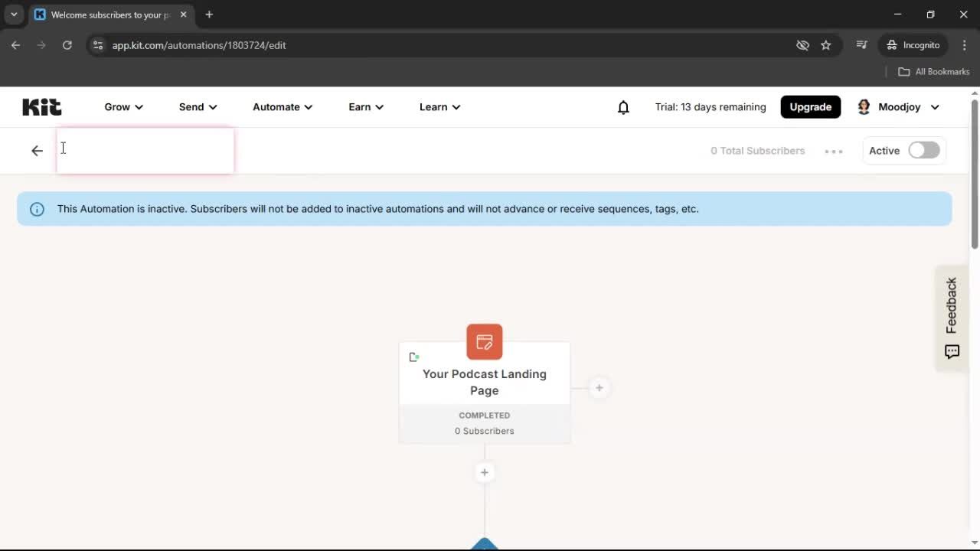The height and width of the screenshot is (551, 980).
Task: Click the back arrow to leave the automation editor
Action: click(x=37, y=150)
